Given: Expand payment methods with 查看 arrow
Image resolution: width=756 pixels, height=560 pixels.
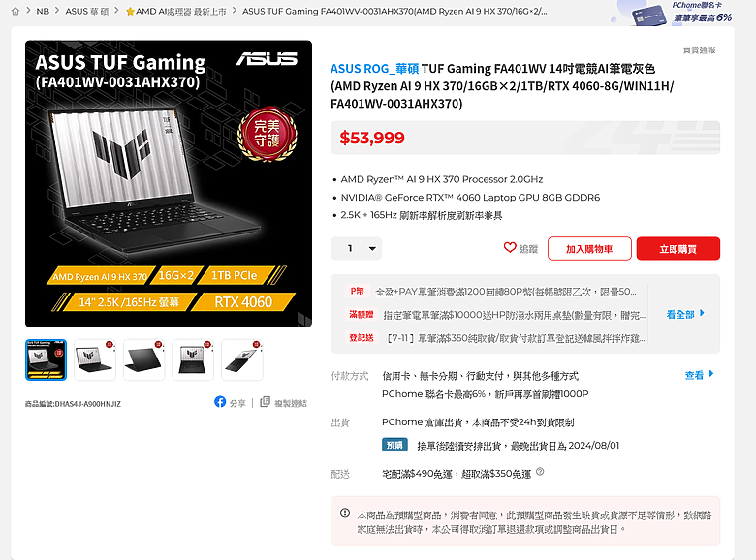Looking at the screenshot, I should pyautogui.click(x=699, y=375).
